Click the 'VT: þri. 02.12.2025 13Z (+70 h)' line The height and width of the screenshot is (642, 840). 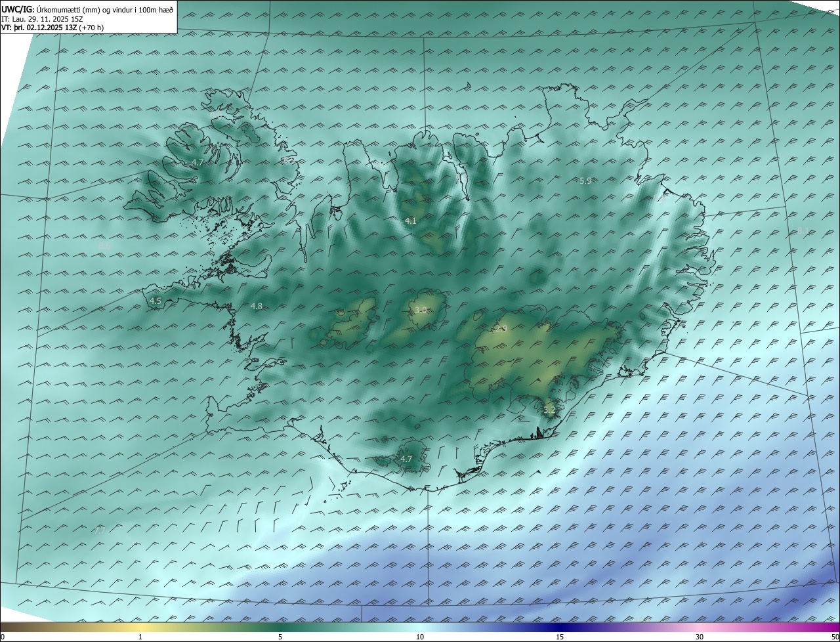[52, 28]
